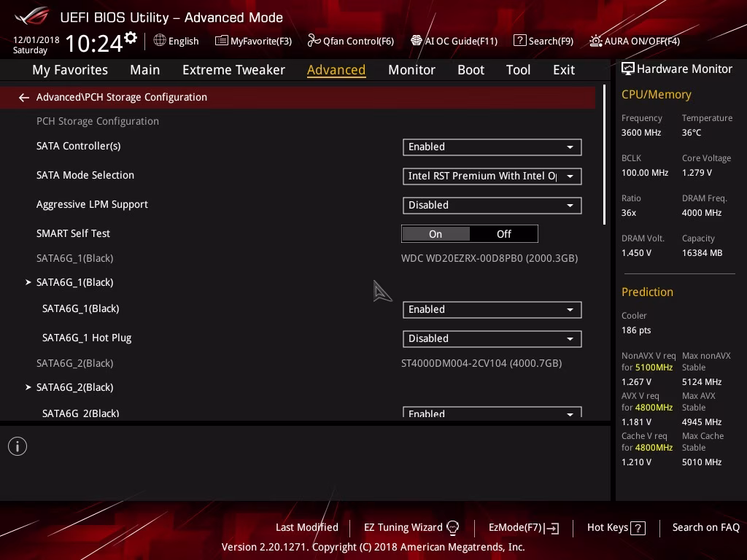Set SMART Self Test to On
The width and height of the screenshot is (747, 560).
point(436,234)
